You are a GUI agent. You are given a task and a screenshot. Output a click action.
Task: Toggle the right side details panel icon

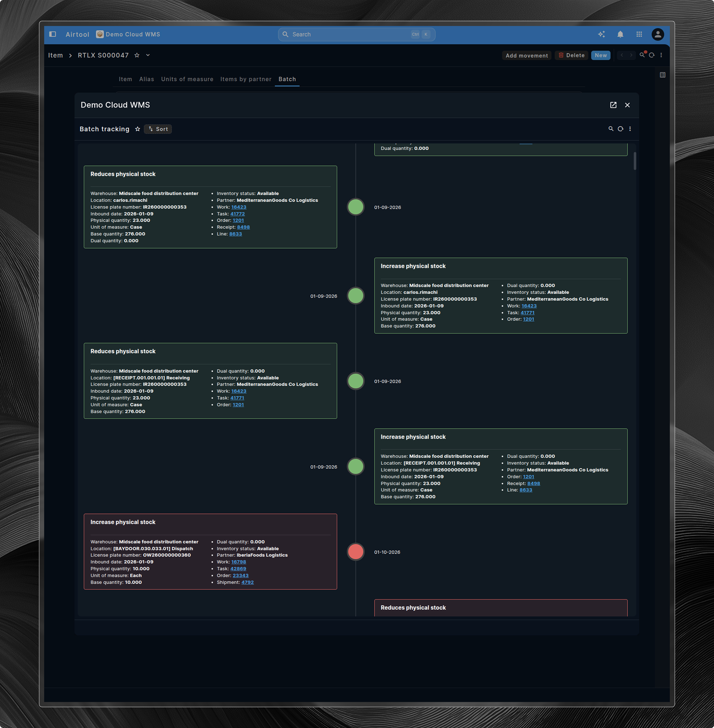(x=663, y=75)
